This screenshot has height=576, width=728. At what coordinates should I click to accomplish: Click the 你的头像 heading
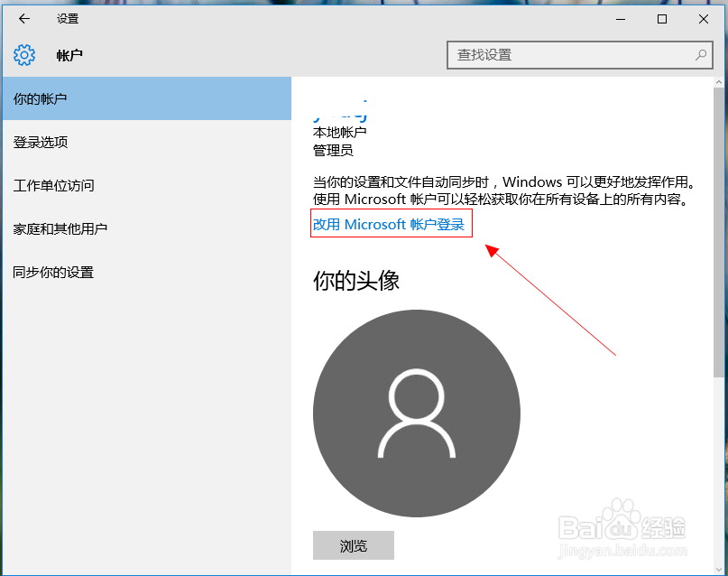[356, 281]
